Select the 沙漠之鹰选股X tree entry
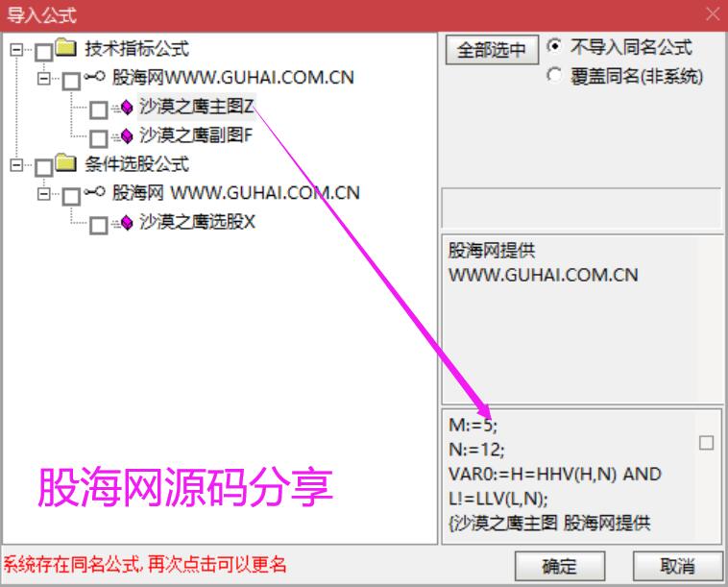 coord(197,222)
